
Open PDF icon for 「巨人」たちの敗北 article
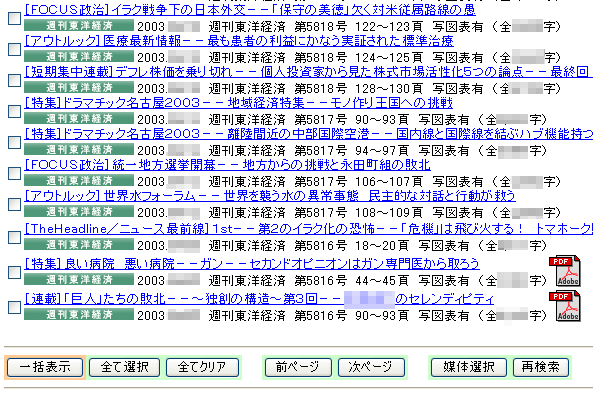[x=565, y=306]
